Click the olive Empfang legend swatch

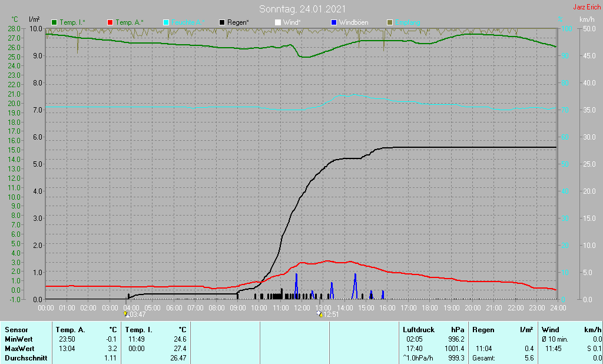tap(390, 23)
